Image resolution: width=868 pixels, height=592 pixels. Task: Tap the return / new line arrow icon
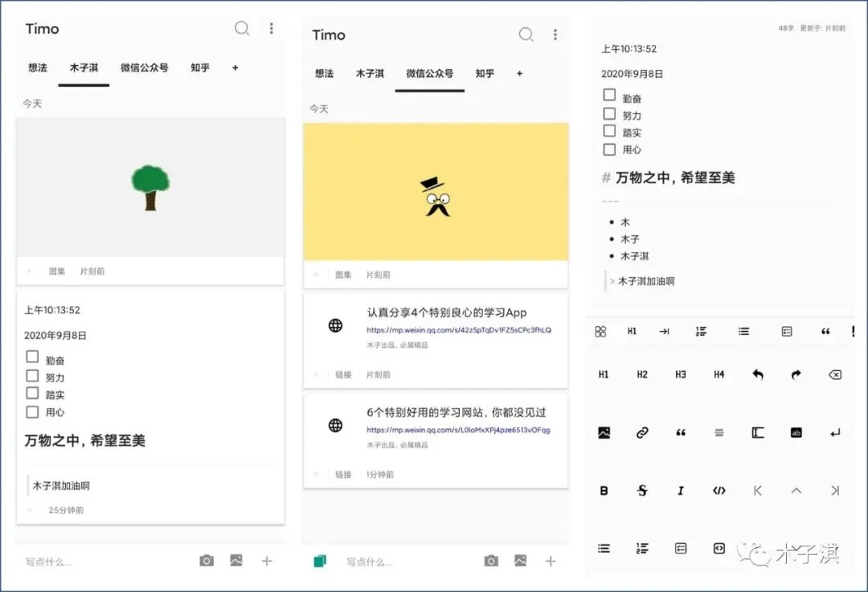(835, 433)
